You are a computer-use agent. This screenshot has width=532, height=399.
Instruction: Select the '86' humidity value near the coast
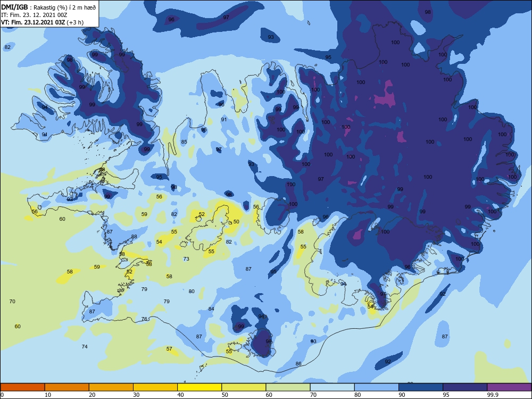click(298, 364)
